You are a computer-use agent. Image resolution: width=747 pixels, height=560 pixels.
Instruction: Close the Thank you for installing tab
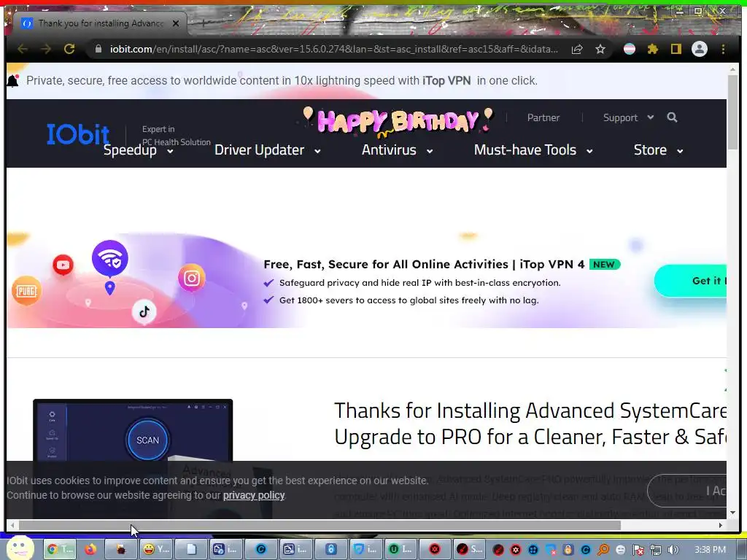(x=176, y=23)
